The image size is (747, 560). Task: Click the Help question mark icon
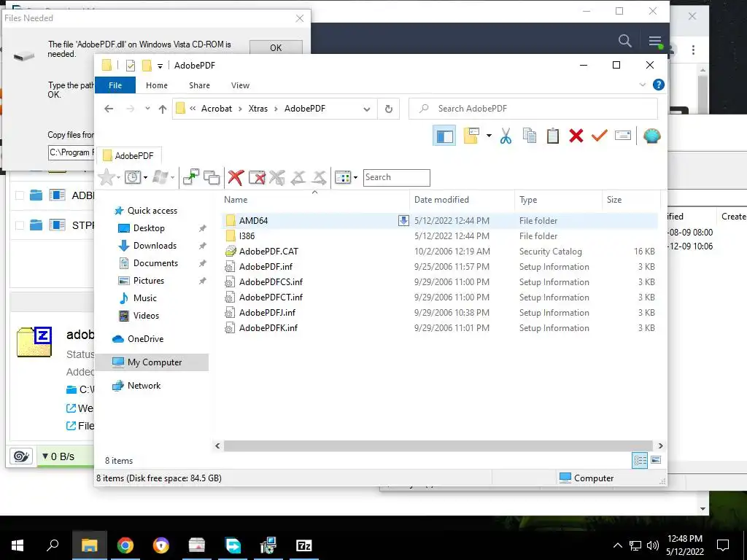[x=659, y=85]
